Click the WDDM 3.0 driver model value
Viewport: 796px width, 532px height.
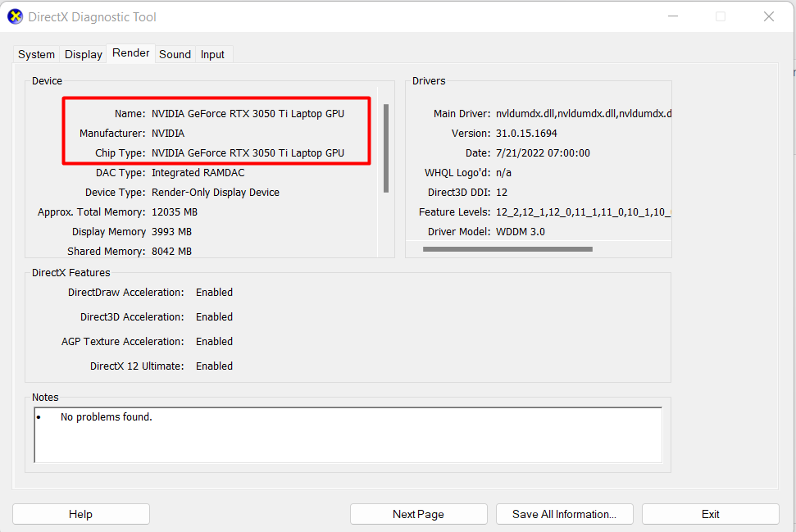[521, 232]
